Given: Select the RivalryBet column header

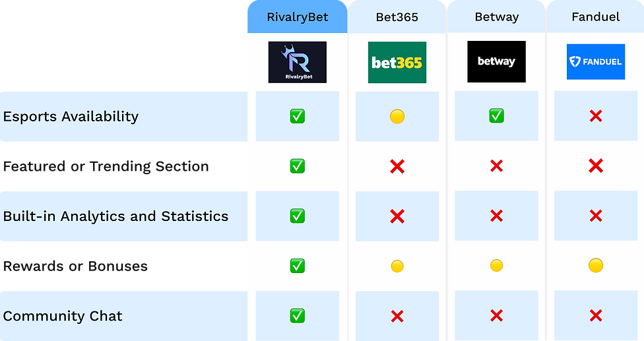Looking at the screenshot, I should pyautogui.click(x=298, y=17).
